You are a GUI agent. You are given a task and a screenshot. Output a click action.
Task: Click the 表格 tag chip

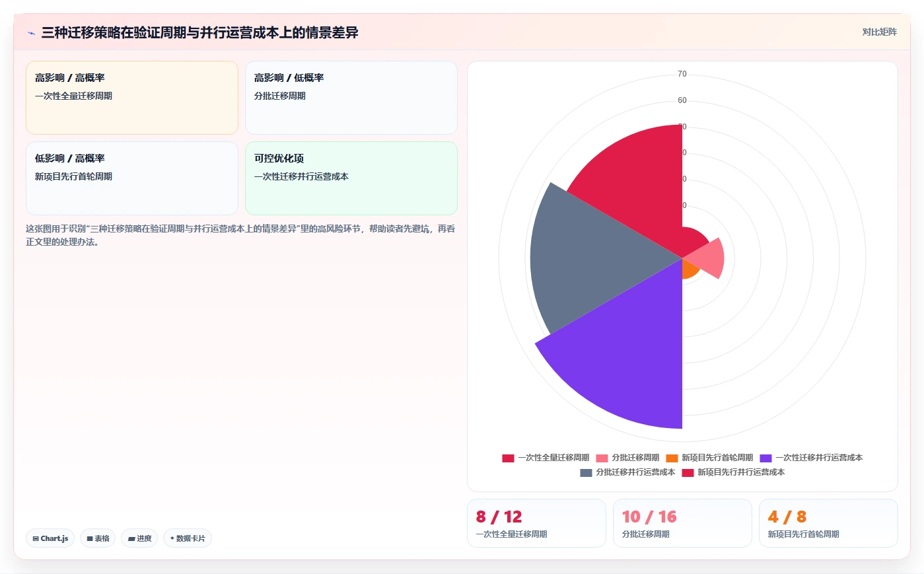coord(98,538)
